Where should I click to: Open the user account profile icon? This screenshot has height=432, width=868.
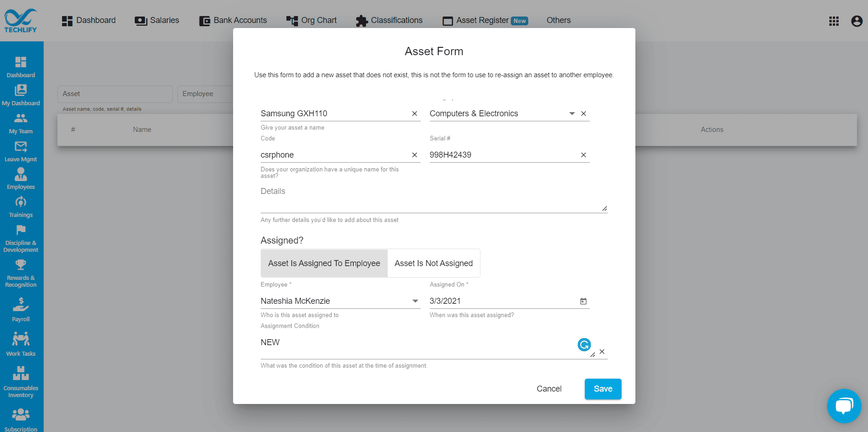point(857,21)
